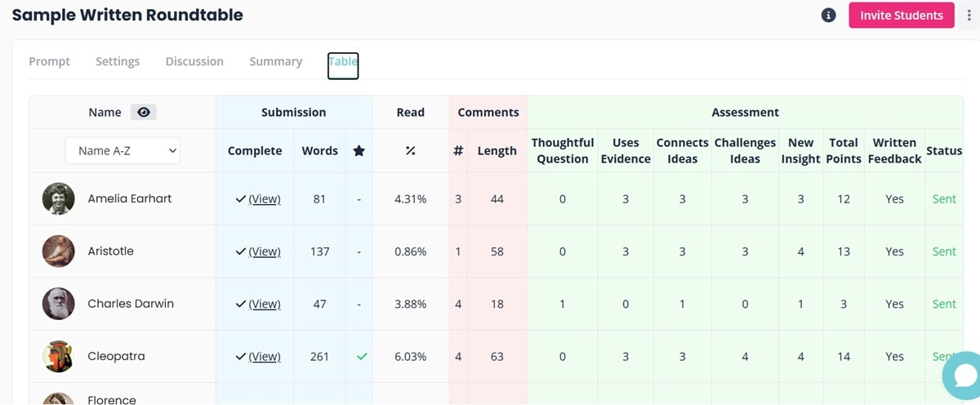Click the name Aristotle
Image resolution: width=980 pixels, height=405 pixels.
point(110,251)
